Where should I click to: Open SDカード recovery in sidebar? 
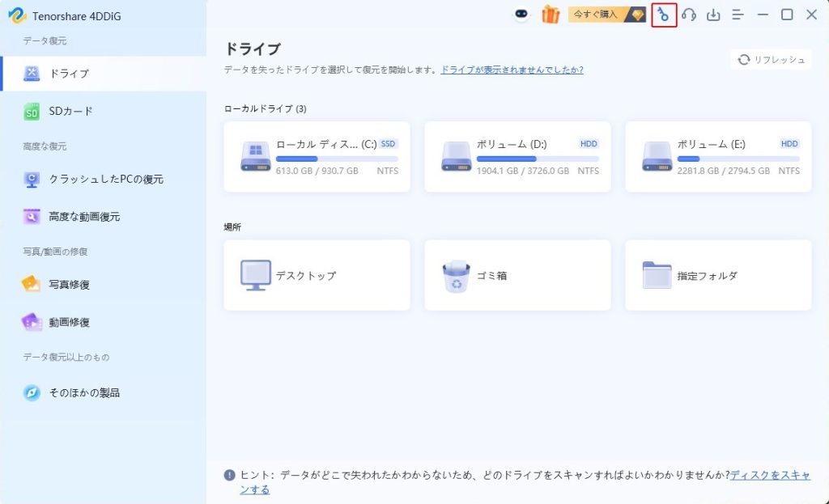70,112
